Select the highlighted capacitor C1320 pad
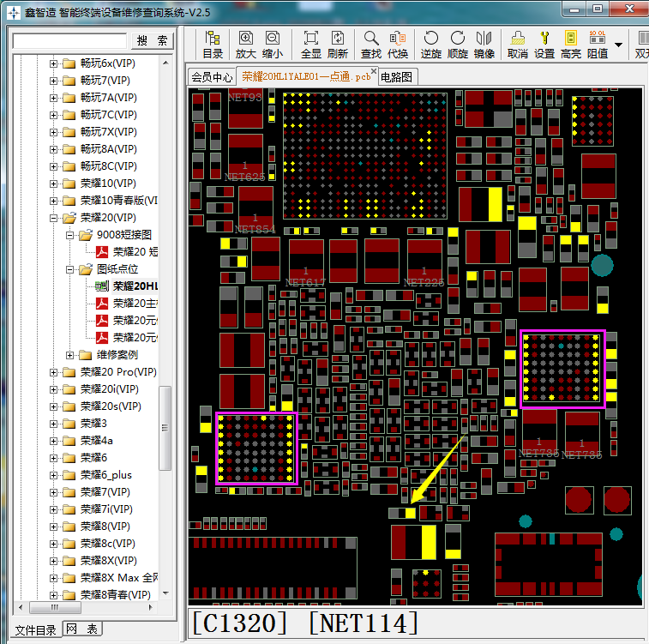The width and height of the screenshot is (649, 644). point(410,513)
